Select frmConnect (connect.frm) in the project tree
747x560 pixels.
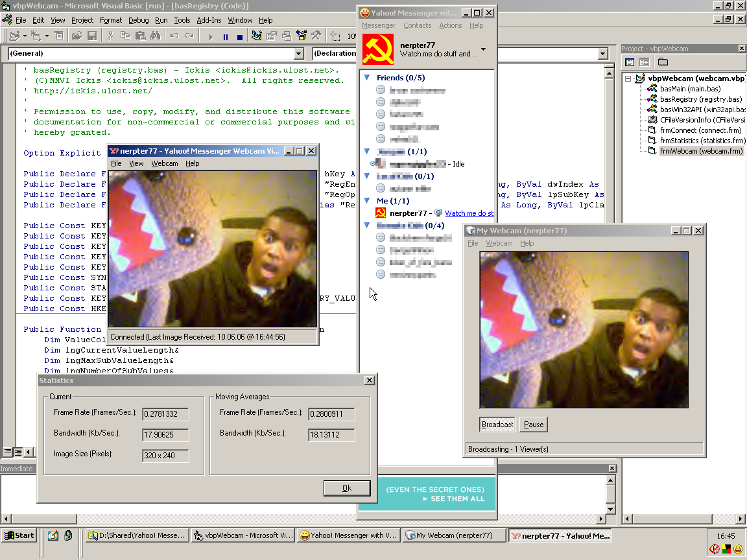700,130
